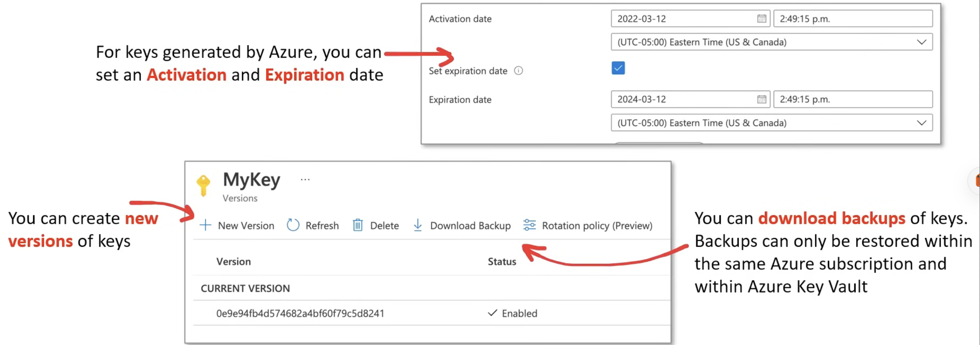Open the MyKey ellipsis more options menu

pos(305,179)
